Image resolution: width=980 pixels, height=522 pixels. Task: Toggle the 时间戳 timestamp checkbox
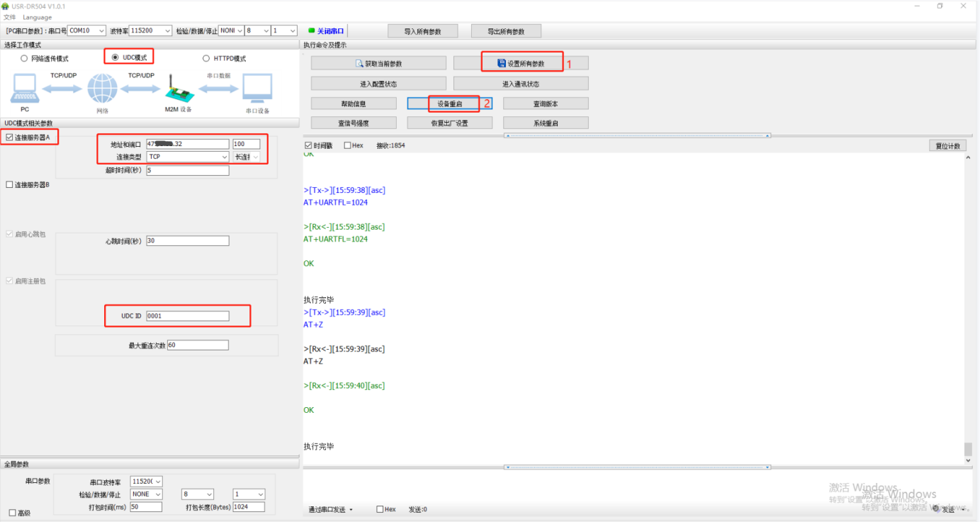tap(308, 145)
